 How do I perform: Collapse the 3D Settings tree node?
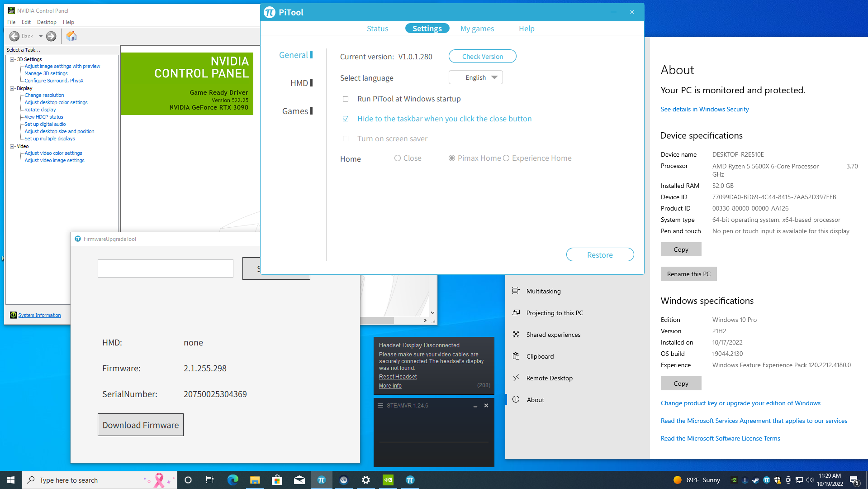[x=12, y=59]
